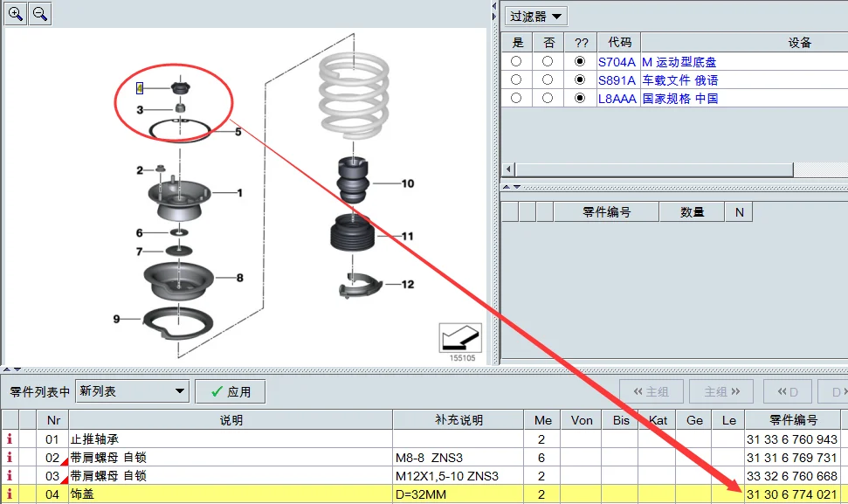
Task: Open info icon for row 03
Action: point(10,476)
